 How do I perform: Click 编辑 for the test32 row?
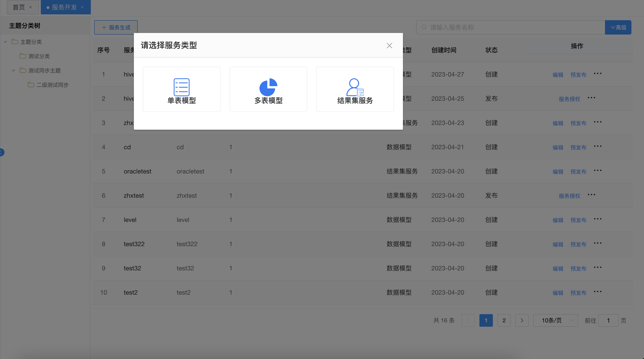tap(558, 268)
